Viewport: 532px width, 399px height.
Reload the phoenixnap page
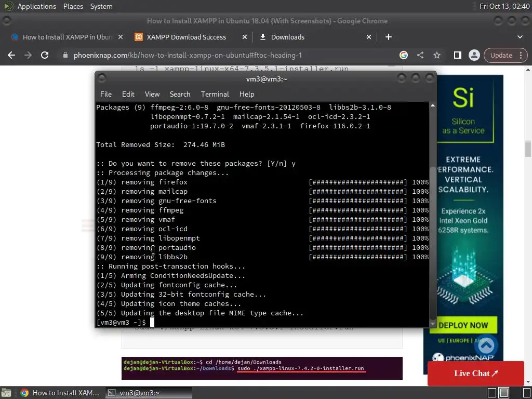tap(45, 55)
